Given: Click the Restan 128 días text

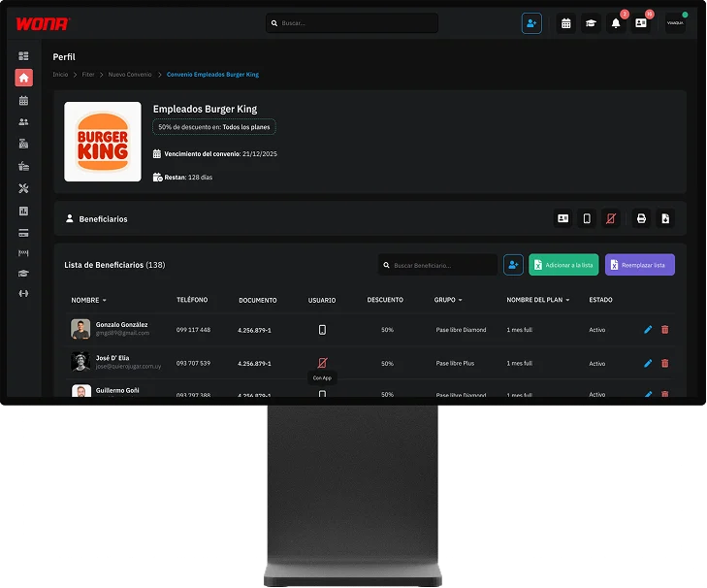Looking at the screenshot, I should click(188, 178).
